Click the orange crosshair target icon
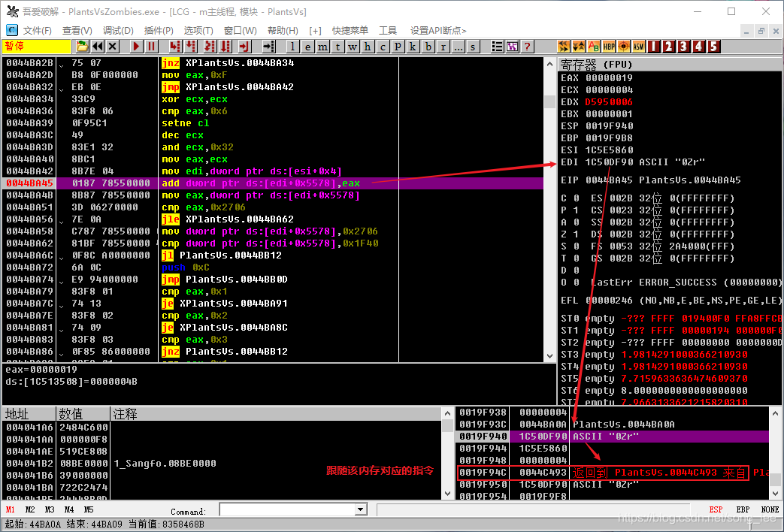Screen dimensions: 784x532 pos(623,47)
